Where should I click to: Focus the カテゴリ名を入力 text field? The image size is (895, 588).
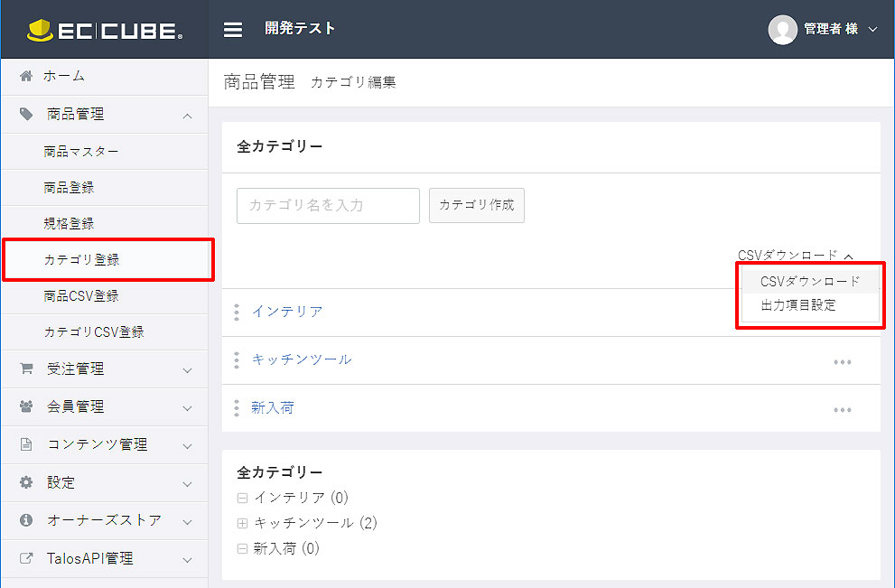328,206
